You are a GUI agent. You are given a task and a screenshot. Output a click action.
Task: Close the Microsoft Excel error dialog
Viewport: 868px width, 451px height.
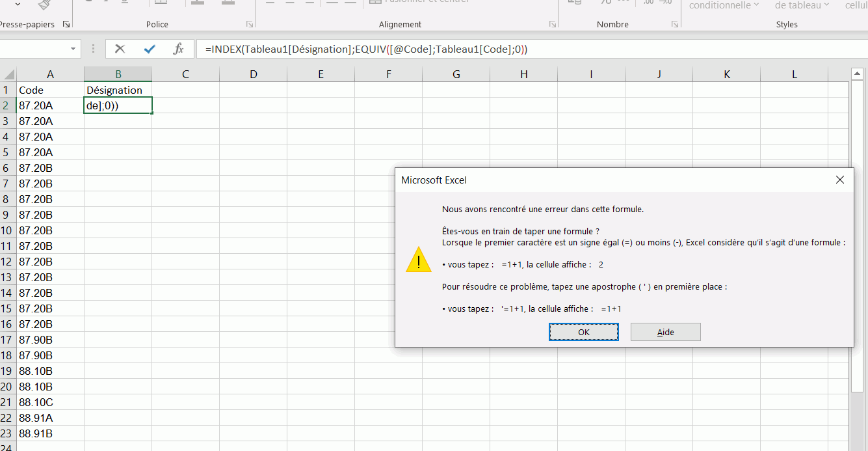[840, 180]
